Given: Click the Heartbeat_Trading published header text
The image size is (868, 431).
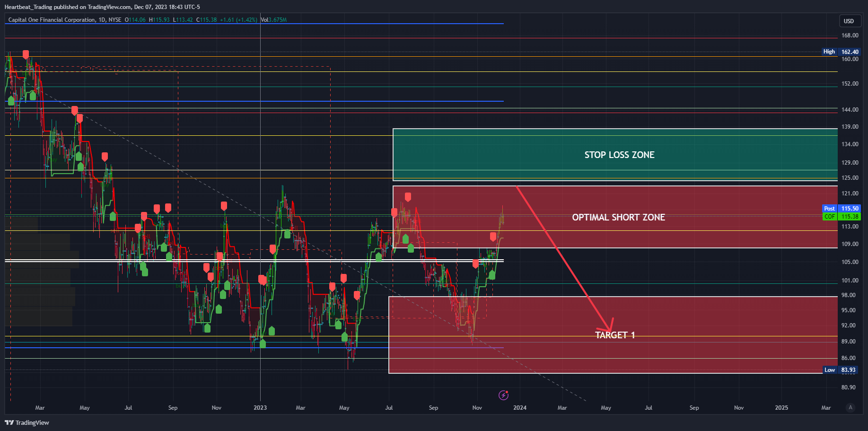Looking at the screenshot, I should coord(102,7).
